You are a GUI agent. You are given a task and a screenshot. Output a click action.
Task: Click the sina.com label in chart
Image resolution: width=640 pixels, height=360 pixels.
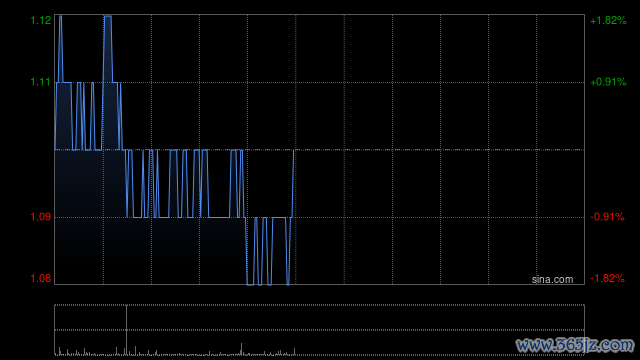552,280
